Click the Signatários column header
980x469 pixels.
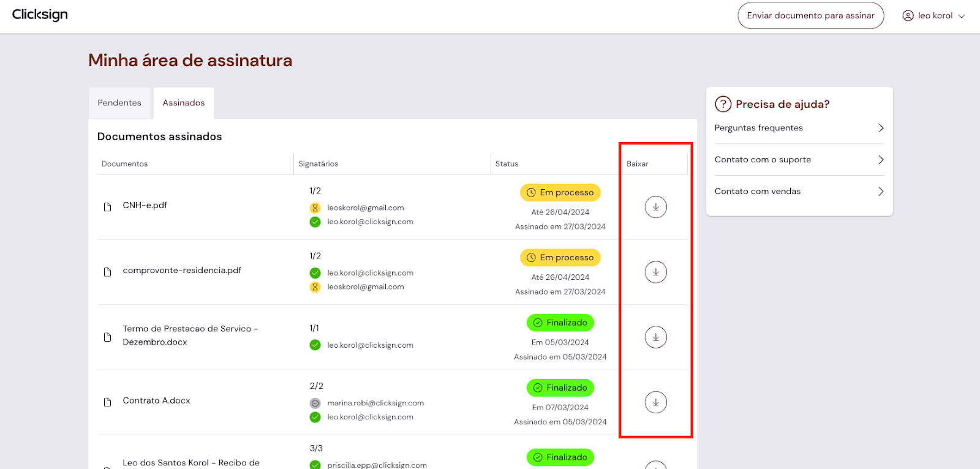click(318, 164)
